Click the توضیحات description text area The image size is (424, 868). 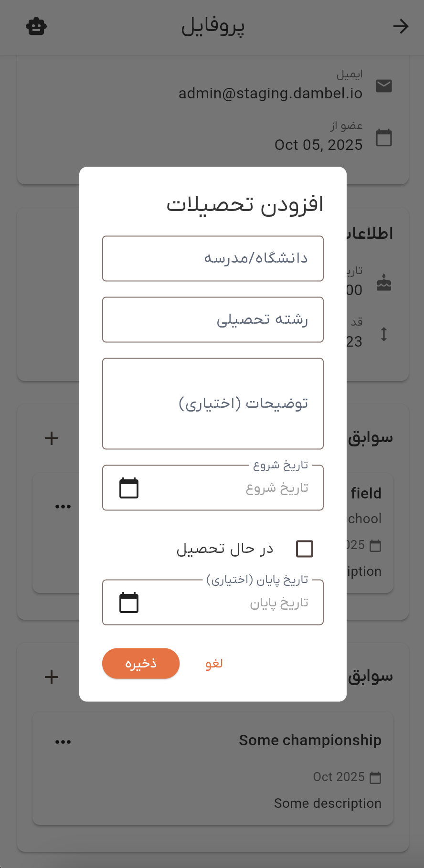coord(213,403)
